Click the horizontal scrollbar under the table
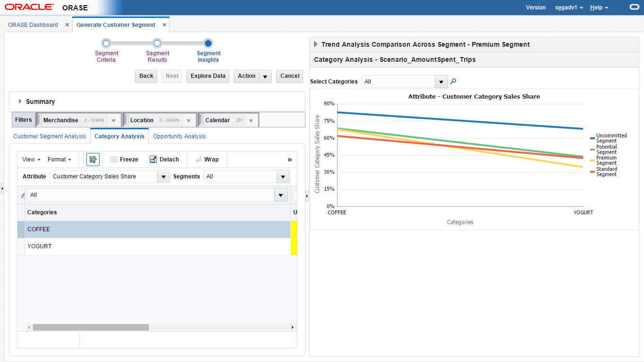The image size is (644, 362). [x=91, y=327]
